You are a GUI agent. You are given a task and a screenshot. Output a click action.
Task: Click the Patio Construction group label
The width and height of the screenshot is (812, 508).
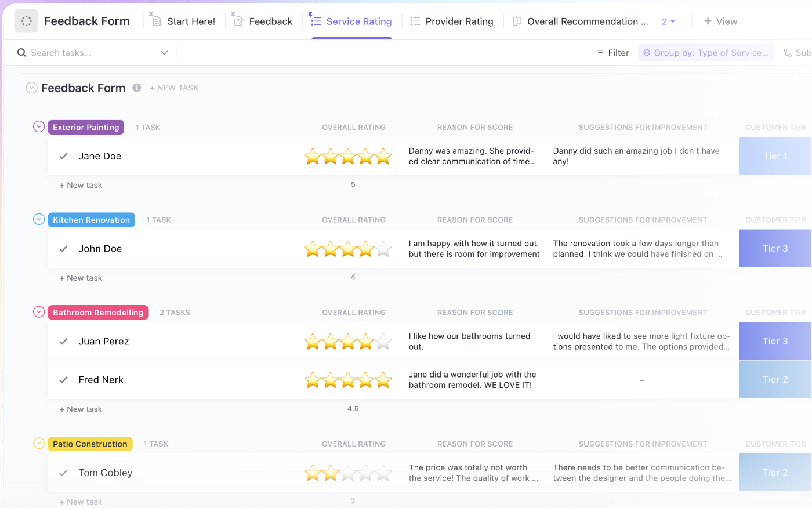[x=90, y=444]
